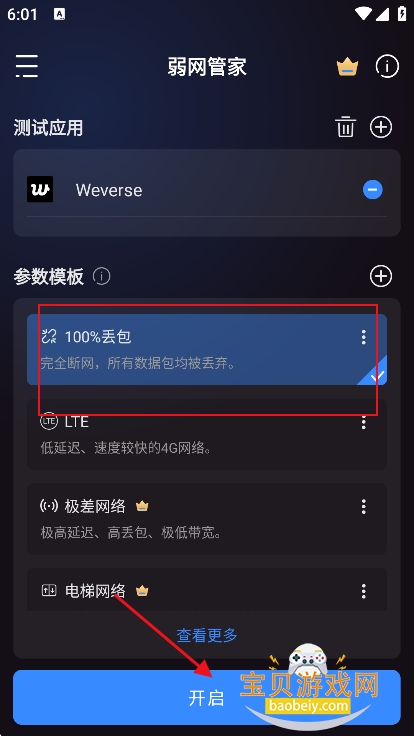The image size is (414, 736).
Task: Tap the Weverse app name
Action: point(109,190)
